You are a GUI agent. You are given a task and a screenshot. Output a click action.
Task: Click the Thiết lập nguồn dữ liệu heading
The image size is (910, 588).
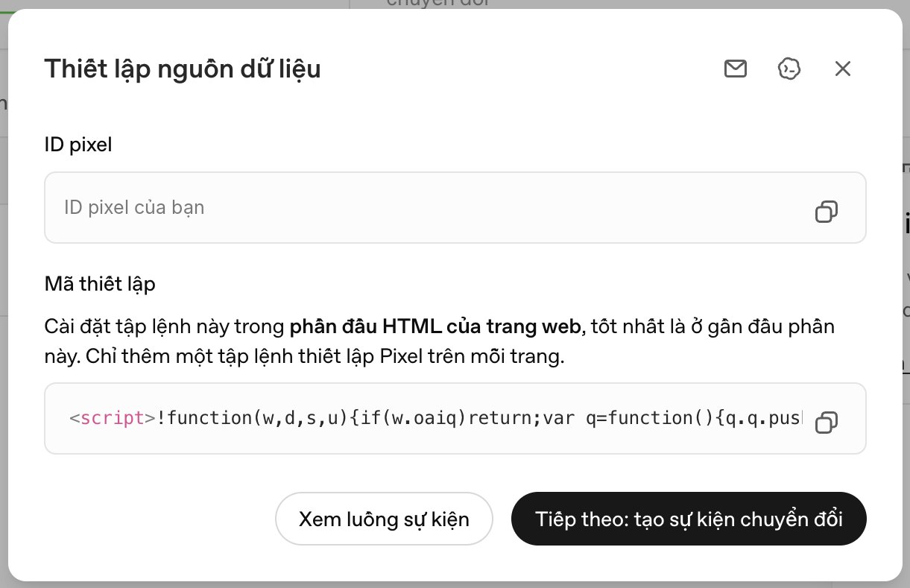pos(183,69)
